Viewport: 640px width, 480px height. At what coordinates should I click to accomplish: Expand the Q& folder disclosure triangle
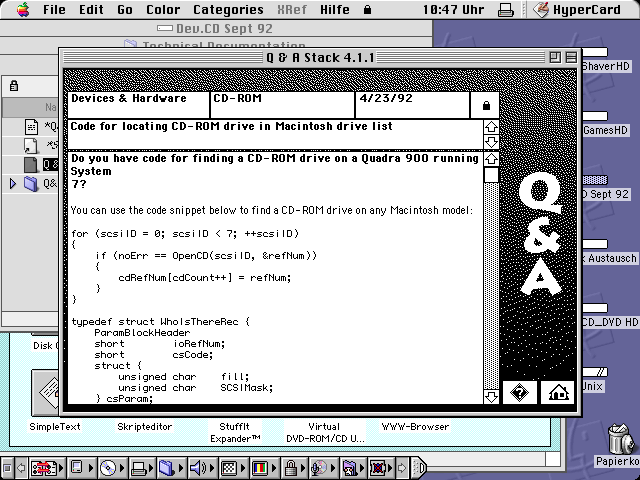(x=13, y=184)
